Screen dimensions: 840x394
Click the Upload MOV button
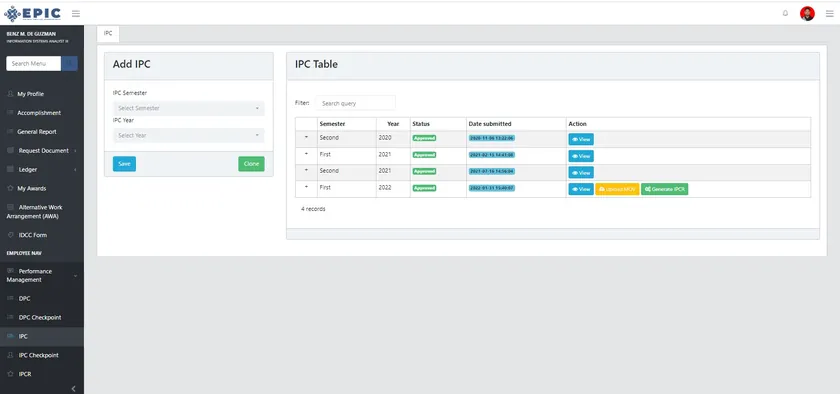(617, 189)
